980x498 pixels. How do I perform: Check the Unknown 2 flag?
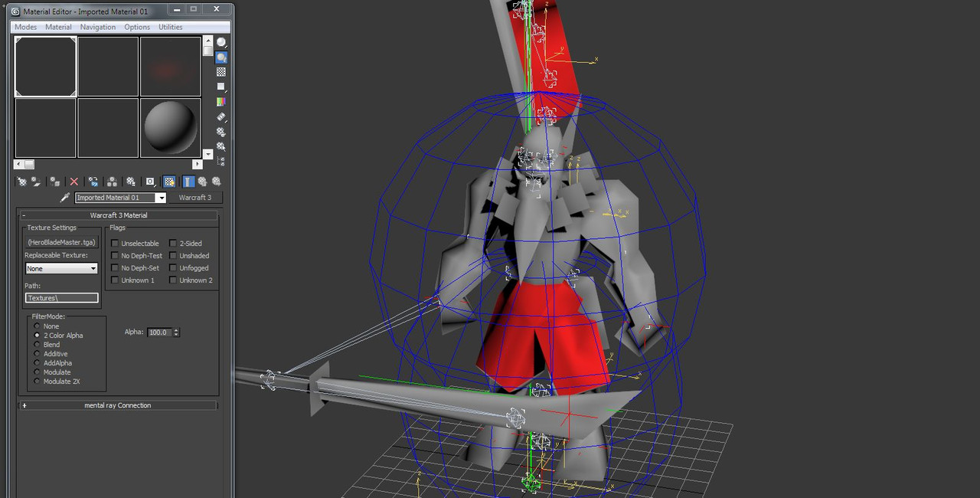(173, 280)
